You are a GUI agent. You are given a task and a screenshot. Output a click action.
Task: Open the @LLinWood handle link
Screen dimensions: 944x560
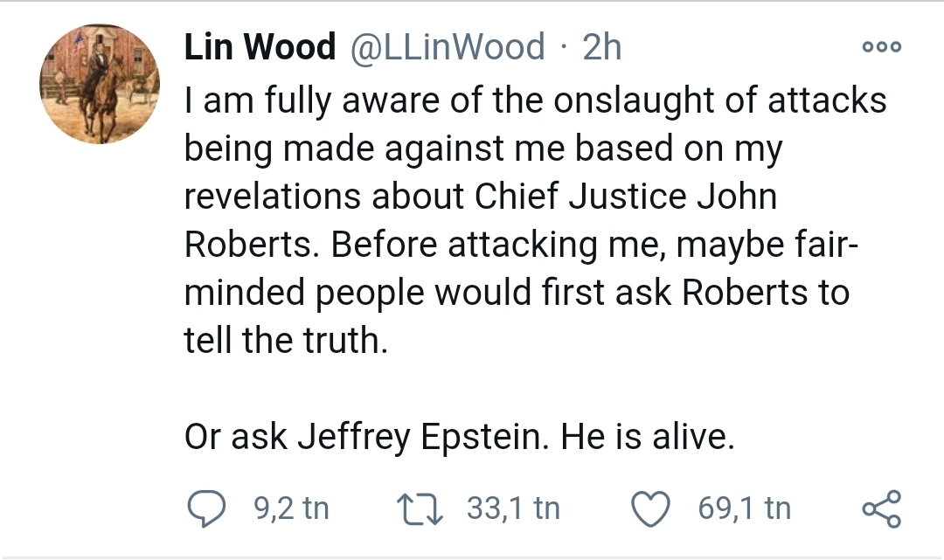tap(447, 46)
